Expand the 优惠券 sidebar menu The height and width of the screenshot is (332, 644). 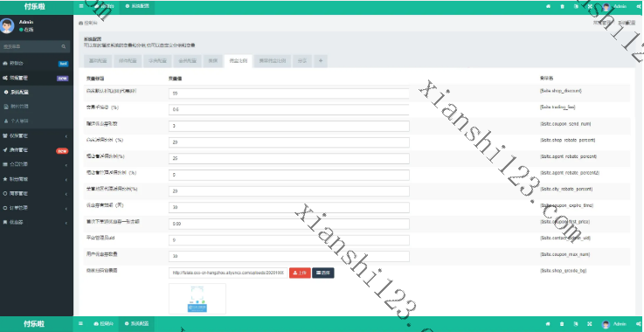click(37, 222)
